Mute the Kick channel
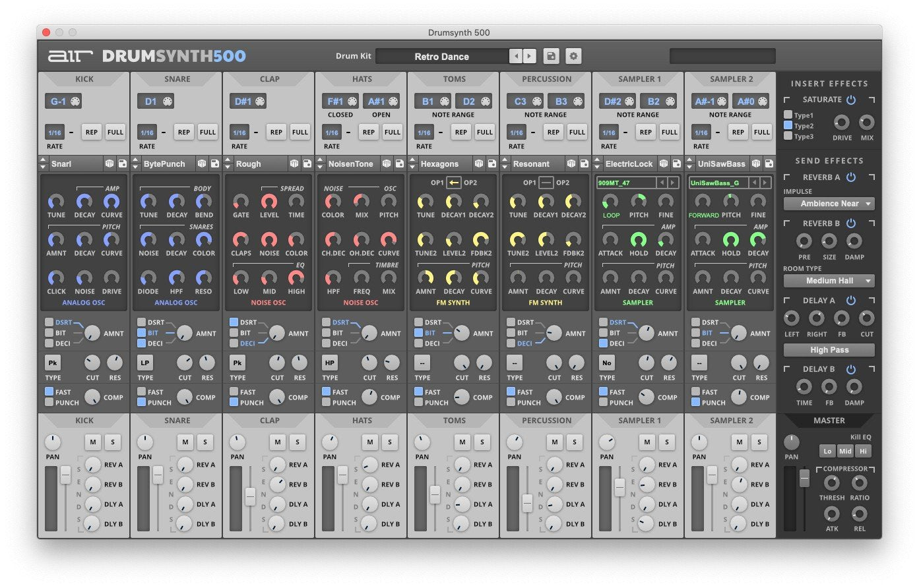 tap(93, 442)
